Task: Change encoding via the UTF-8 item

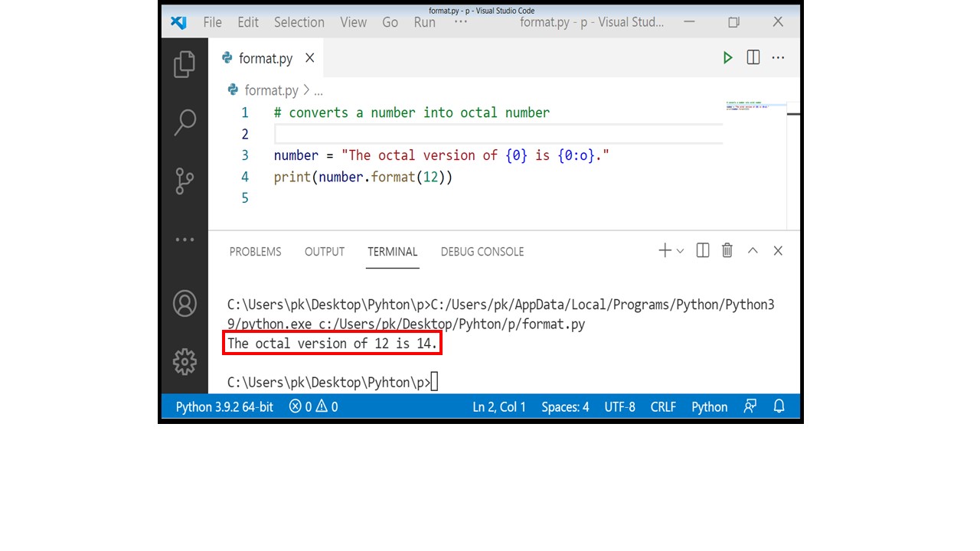Action: (x=619, y=406)
